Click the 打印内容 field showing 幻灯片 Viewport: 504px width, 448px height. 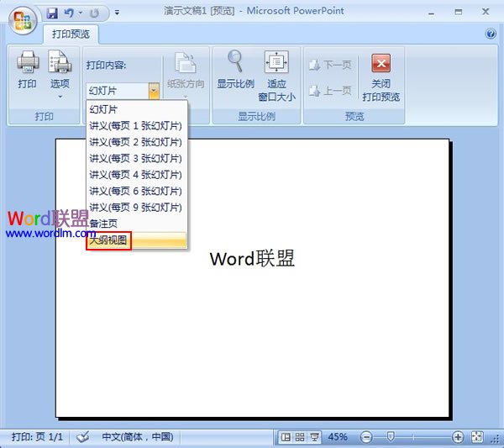[x=118, y=91]
